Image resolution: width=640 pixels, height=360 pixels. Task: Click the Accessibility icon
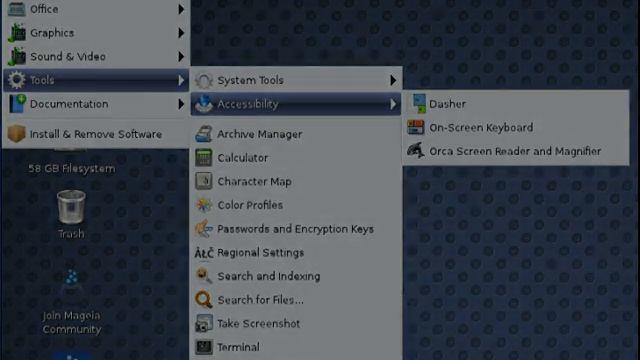coord(204,104)
